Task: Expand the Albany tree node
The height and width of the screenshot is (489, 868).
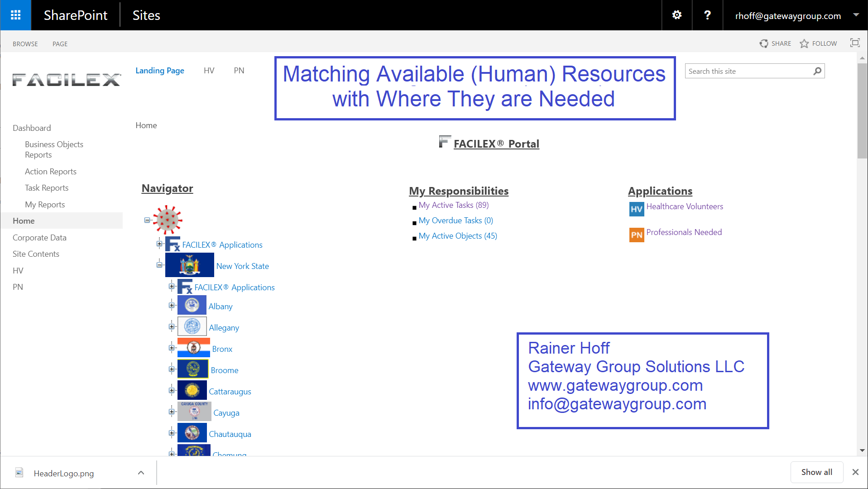Action: [x=171, y=305]
